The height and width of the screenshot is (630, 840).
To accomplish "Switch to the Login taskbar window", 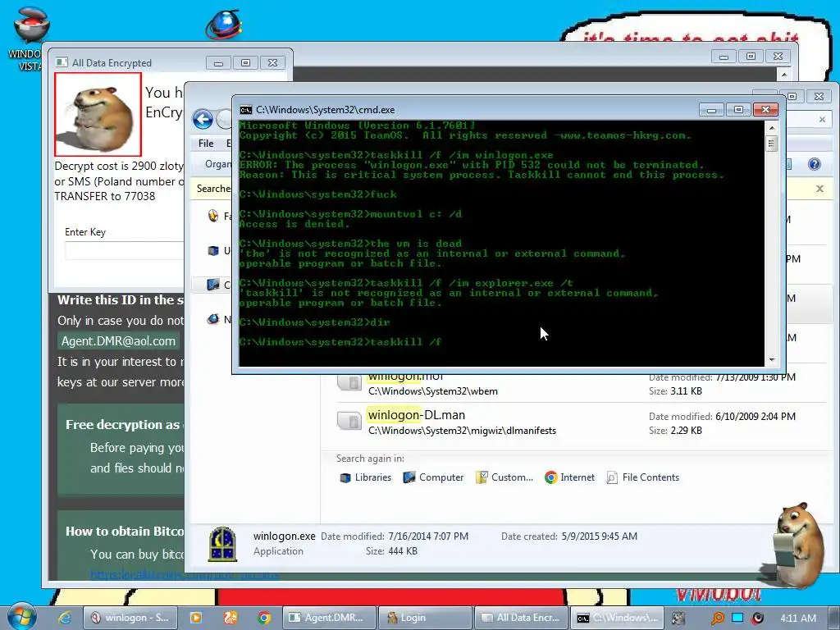I will [426, 618].
